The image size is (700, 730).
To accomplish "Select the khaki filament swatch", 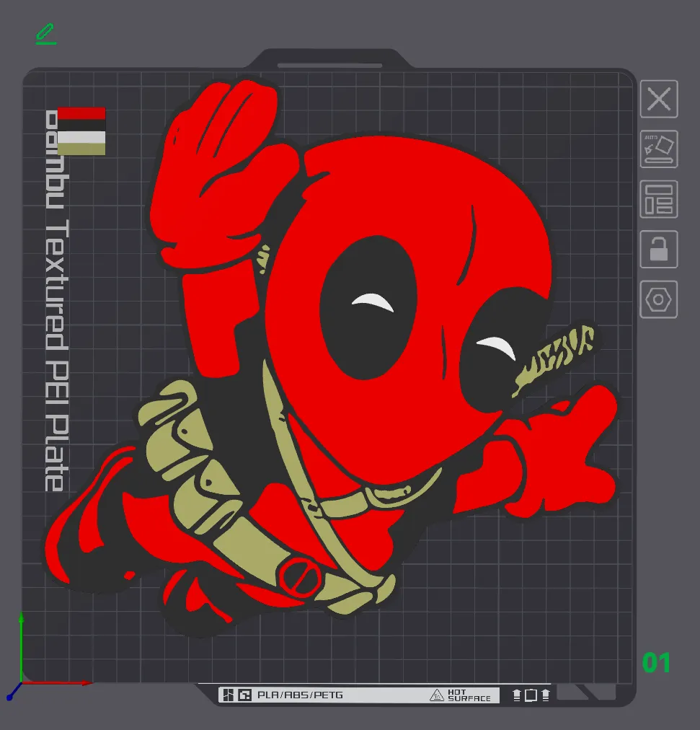I will (x=83, y=147).
